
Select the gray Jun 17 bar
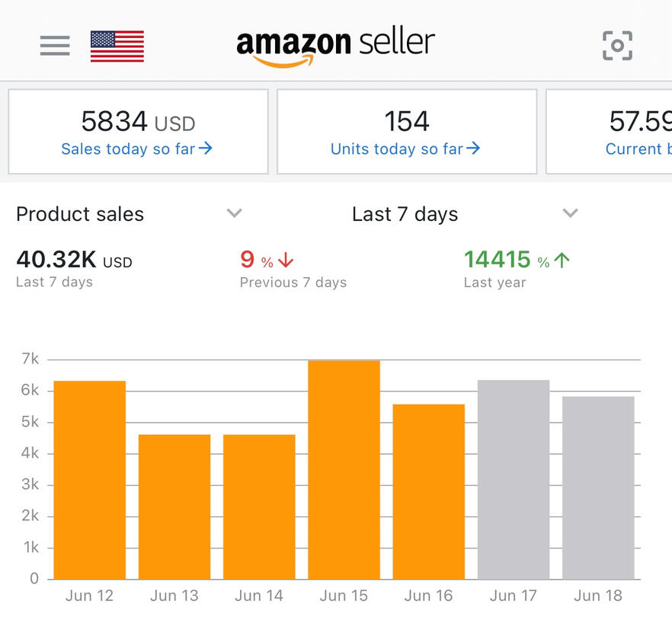[x=514, y=480]
